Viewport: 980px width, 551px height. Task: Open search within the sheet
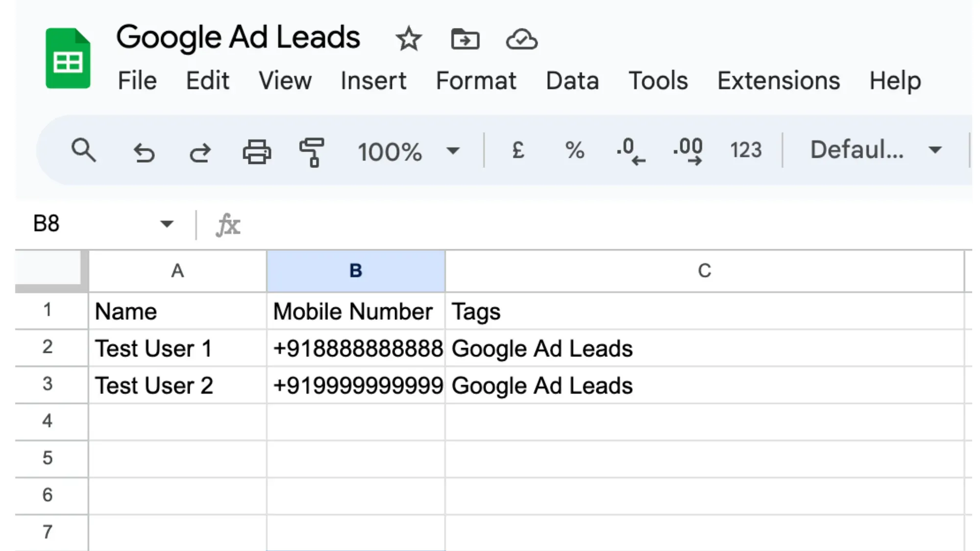coord(83,152)
